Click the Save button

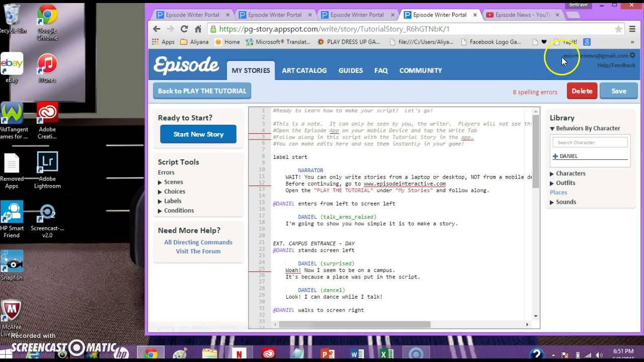(x=619, y=91)
